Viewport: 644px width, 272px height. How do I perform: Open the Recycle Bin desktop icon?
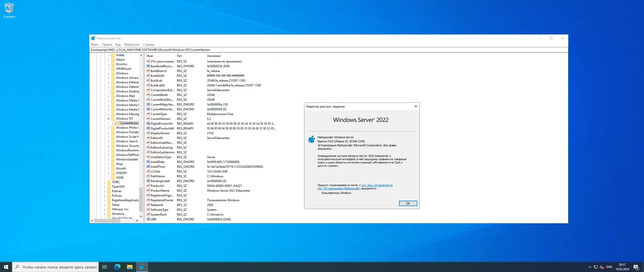pos(9,10)
